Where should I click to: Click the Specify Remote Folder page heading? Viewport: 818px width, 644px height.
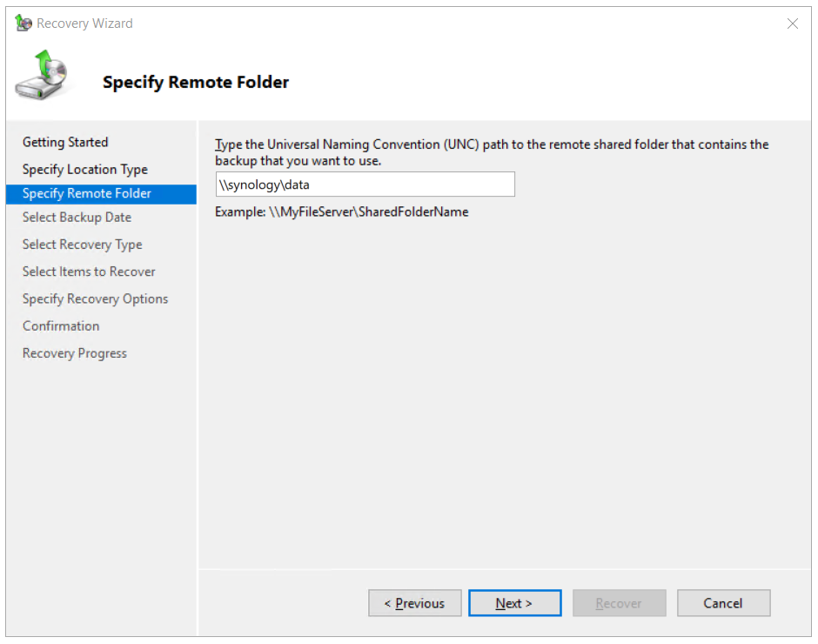[x=196, y=83]
